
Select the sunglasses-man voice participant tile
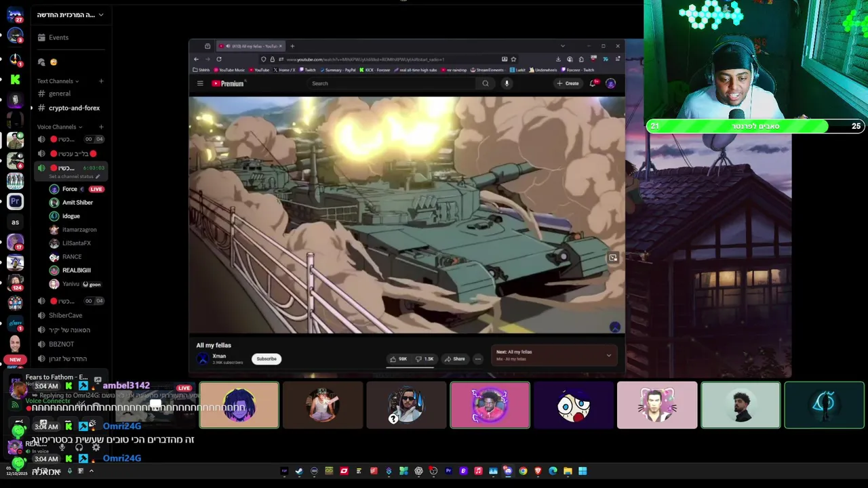pos(406,405)
